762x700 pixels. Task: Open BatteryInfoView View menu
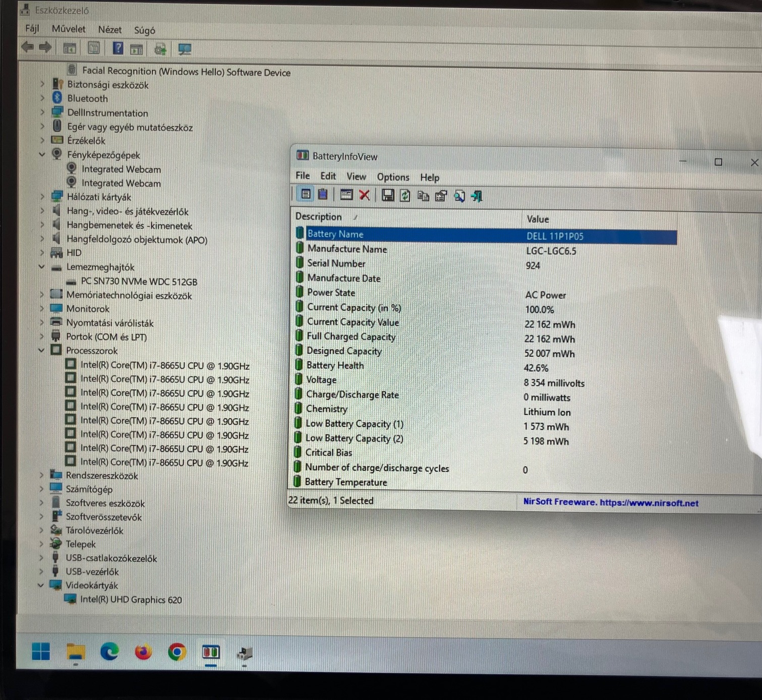[x=356, y=177]
